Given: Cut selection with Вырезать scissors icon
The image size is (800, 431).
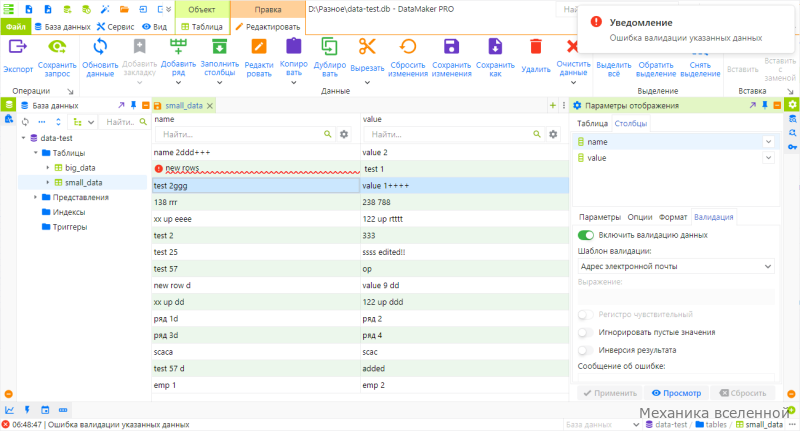Looking at the screenshot, I should coord(367,47).
